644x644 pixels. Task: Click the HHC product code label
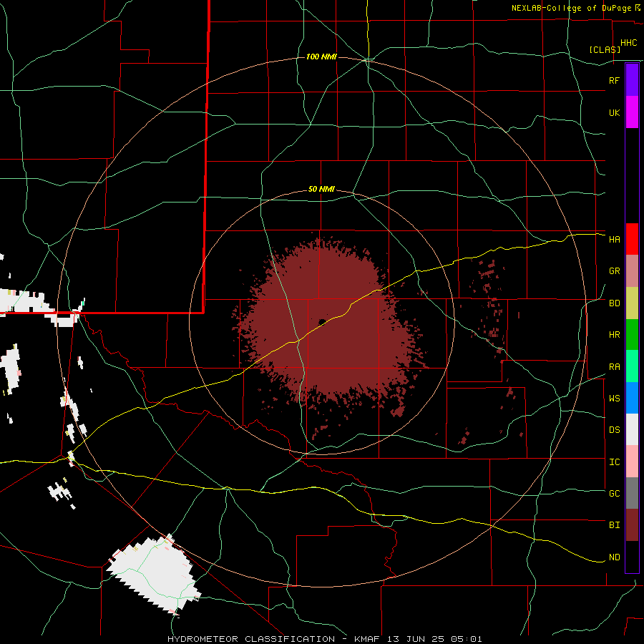628,43
